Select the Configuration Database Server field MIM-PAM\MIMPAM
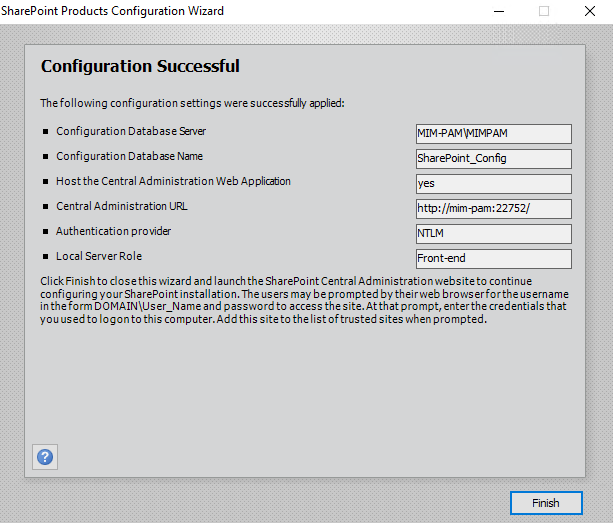This screenshot has height=523, width=613. click(x=493, y=133)
